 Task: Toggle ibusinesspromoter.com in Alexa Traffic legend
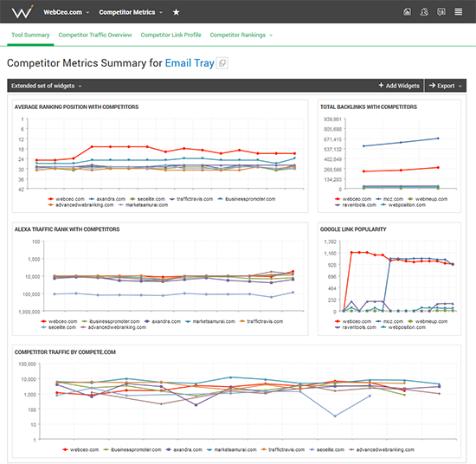111,321
